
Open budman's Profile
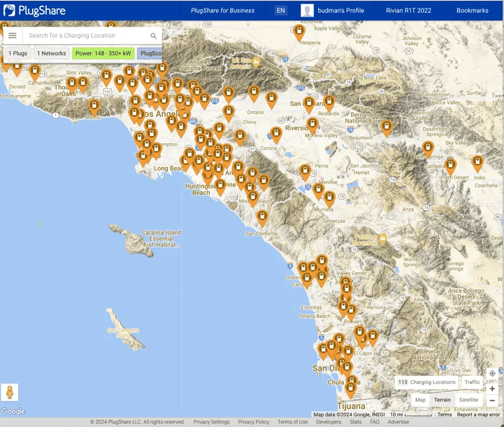[x=341, y=10]
